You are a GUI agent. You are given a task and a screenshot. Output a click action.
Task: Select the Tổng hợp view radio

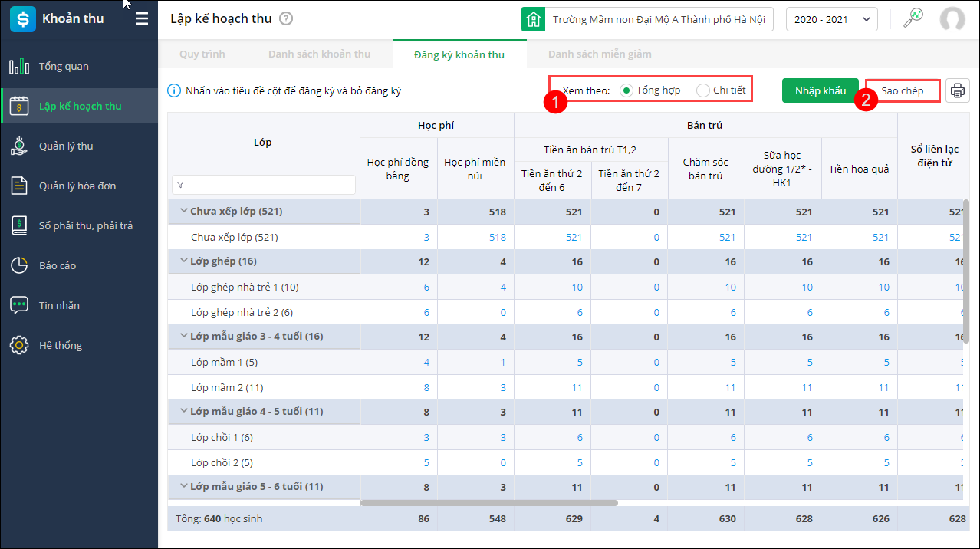(x=626, y=90)
